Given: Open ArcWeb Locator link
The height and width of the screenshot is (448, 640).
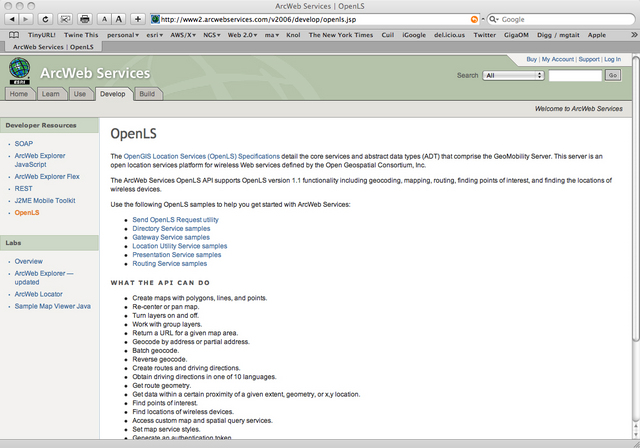Looking at the screenshot, I should [x=38, y=294].
